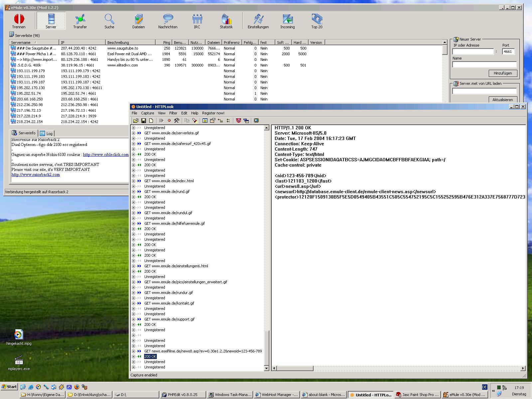The image size is (532, 399).
Task: Click HTTPLook filter-with-window icon
Action: point(246,121)
